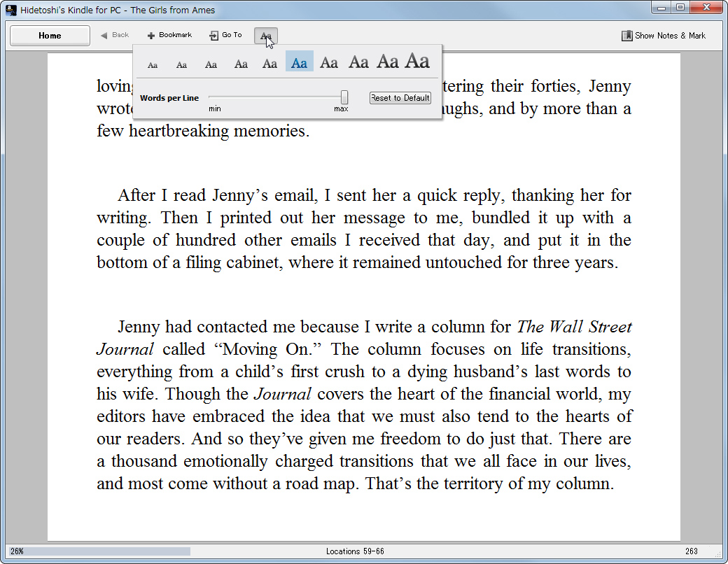Screen dimensions: 728x564
Task: Click the words 'filing cabinet' in the text
Action: (234, 262)
